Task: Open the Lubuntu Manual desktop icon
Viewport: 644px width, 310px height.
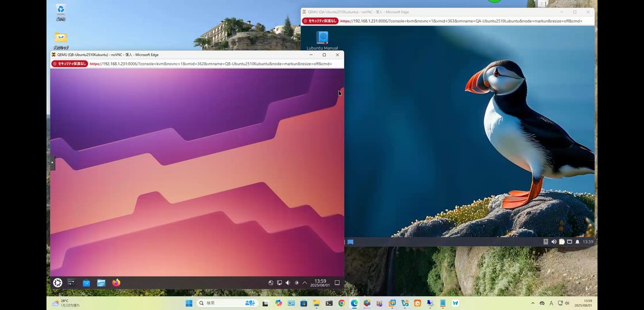Action: tap(322, 40)
